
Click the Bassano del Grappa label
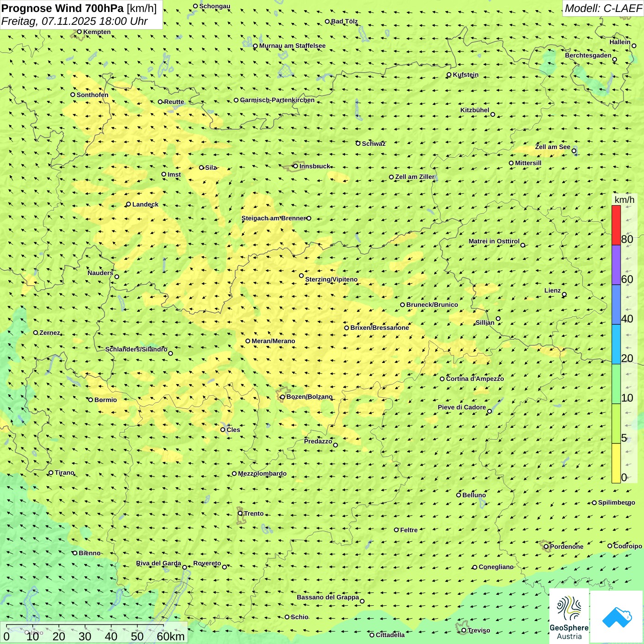tap(328, 597)
